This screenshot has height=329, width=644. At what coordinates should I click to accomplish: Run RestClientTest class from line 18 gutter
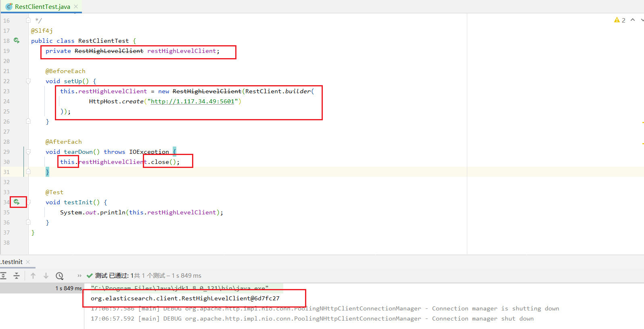click(17, 40)
